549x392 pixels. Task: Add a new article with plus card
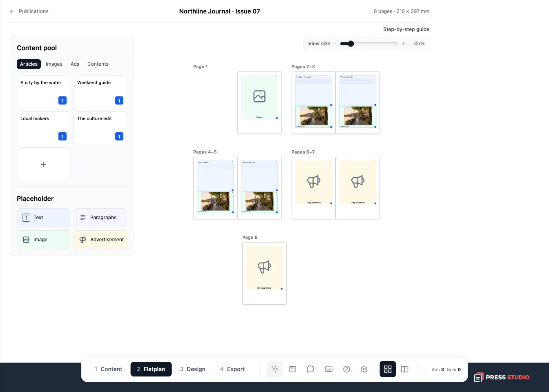pyautogui.click(x=43, y=164)
